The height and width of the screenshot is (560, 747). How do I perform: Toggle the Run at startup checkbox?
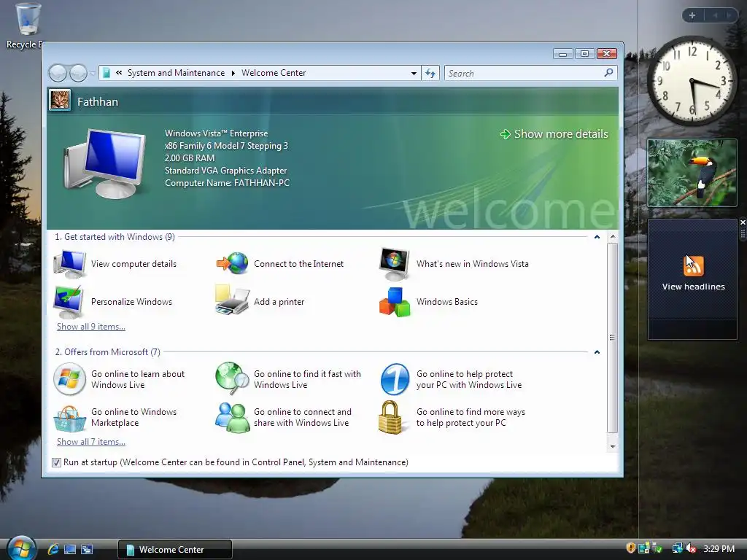click(56, 462)
